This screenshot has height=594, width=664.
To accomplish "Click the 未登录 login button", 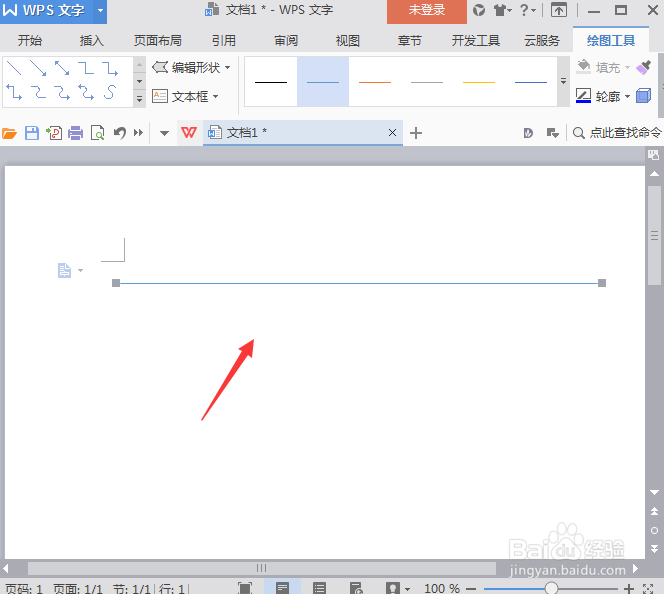I will tap(426, 11).
